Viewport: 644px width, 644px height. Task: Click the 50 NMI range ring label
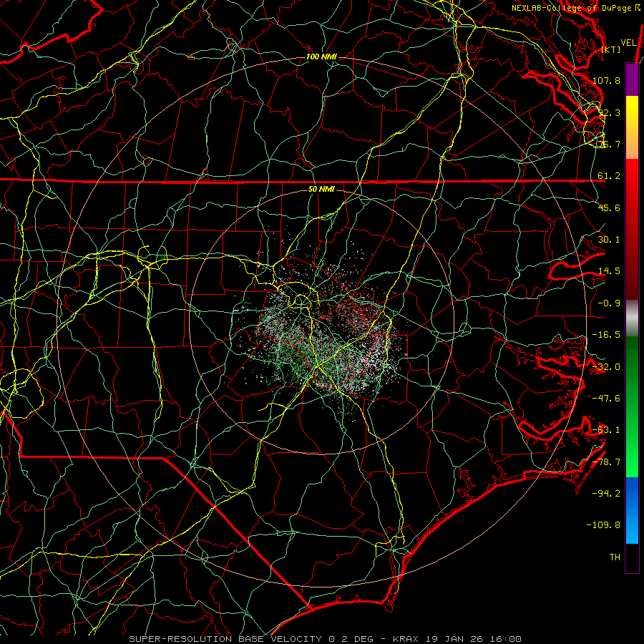pos(321,190)
